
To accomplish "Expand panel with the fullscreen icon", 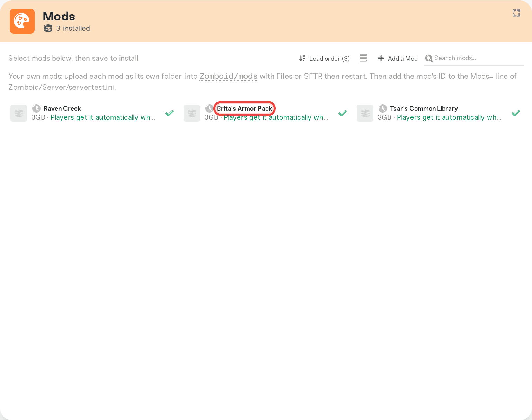I will 516,13.
